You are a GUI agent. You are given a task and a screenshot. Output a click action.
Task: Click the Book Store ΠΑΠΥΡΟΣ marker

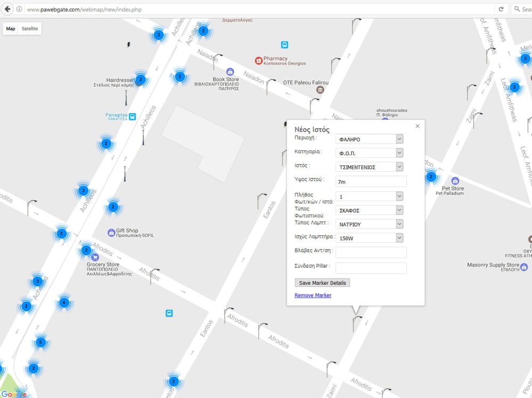pyautogui.click(x=229, y=71)
